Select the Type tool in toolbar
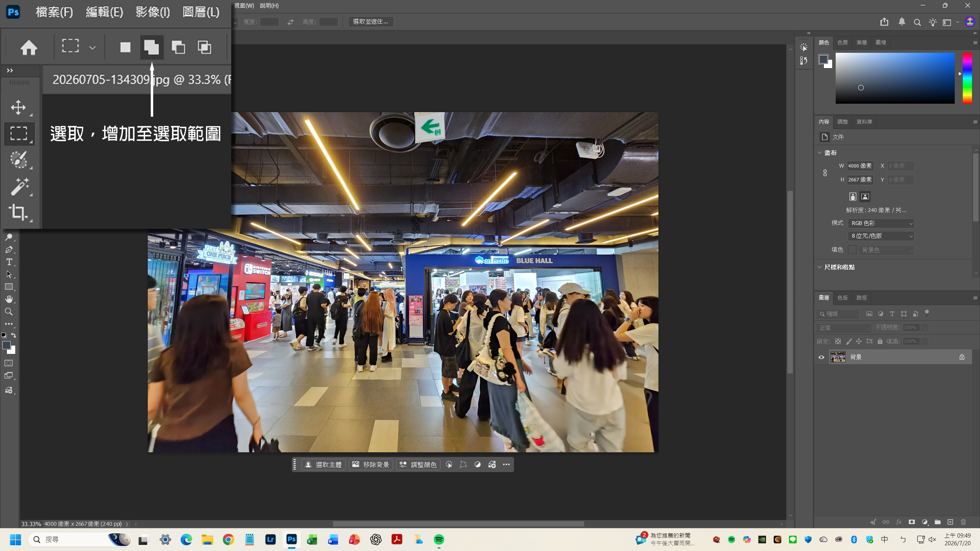 coord(9,262)
